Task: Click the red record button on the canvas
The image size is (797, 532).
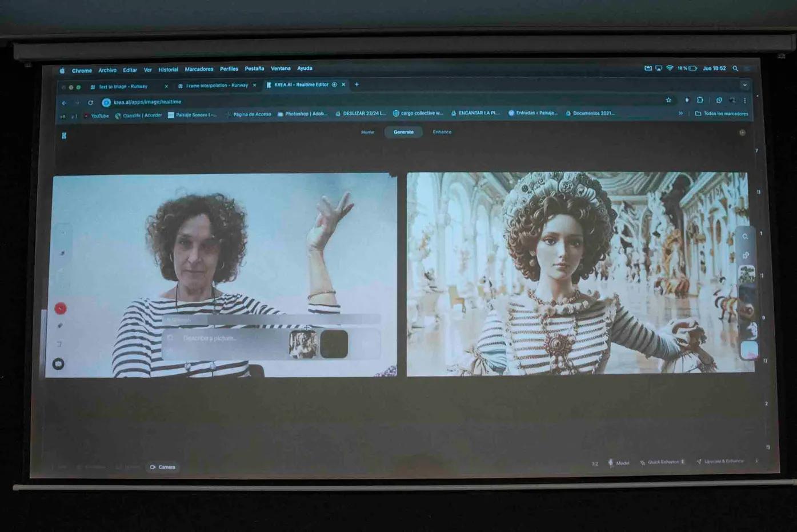Action: coord(60,309)
